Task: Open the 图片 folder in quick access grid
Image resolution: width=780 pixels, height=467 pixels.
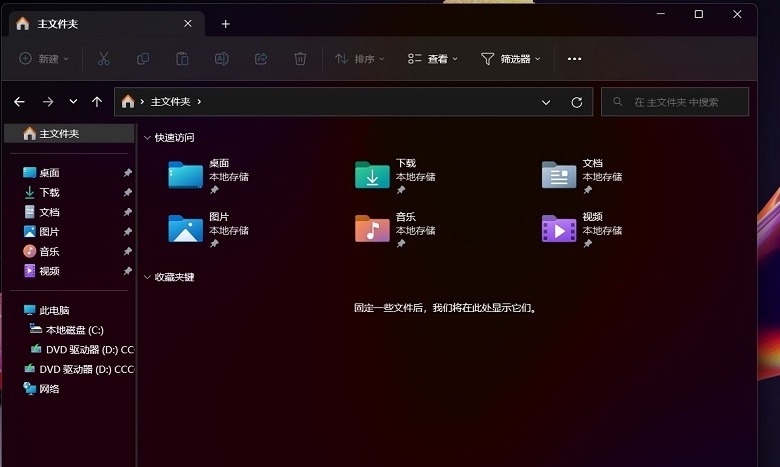Action: pos(209,230)
